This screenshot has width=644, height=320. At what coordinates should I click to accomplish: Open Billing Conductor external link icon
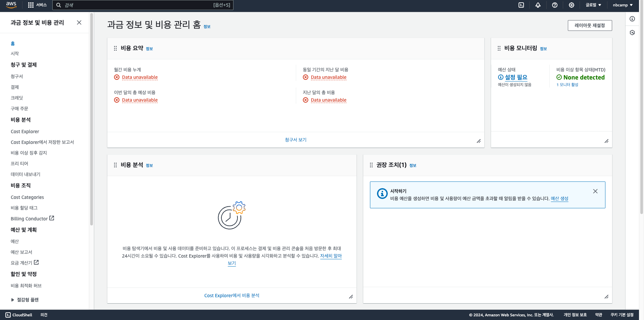pos(52,218)
